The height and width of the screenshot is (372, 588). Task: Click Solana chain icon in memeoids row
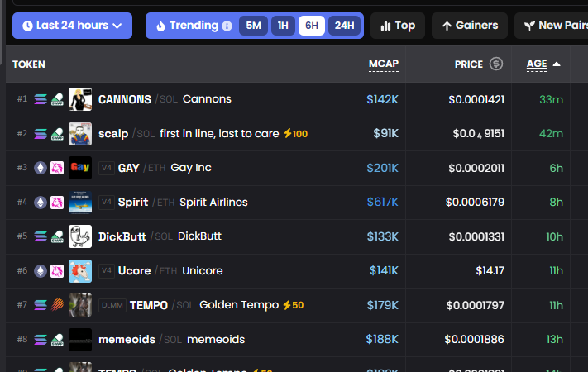[41, 340]
